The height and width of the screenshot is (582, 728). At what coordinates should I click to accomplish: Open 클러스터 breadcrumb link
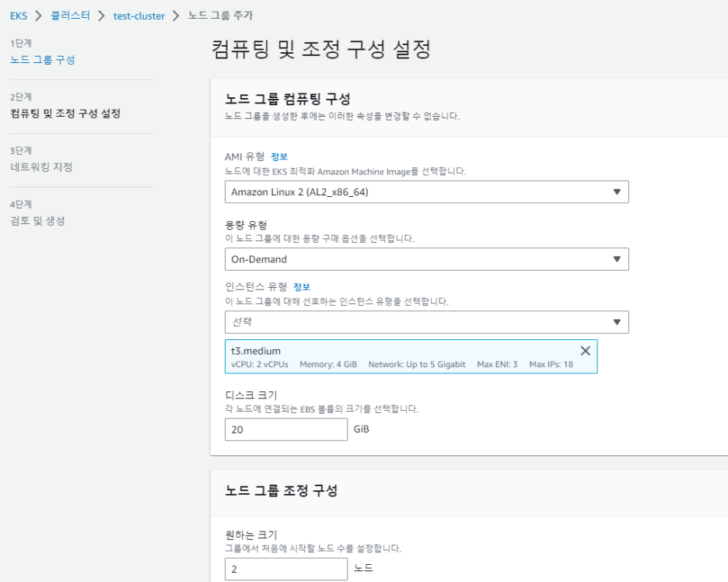pyautogui.click(x=71, y=16)
